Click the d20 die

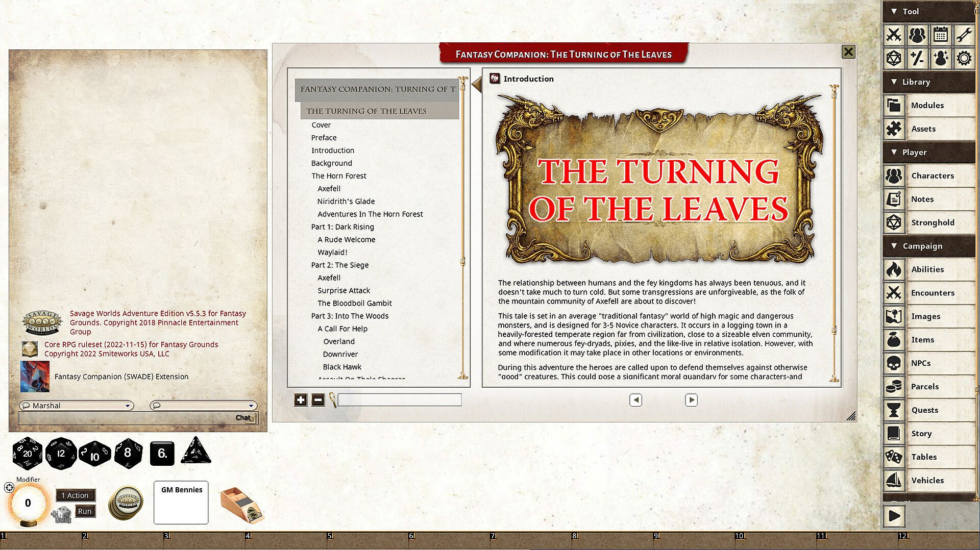pyautogui.click(x=27, y=453)
